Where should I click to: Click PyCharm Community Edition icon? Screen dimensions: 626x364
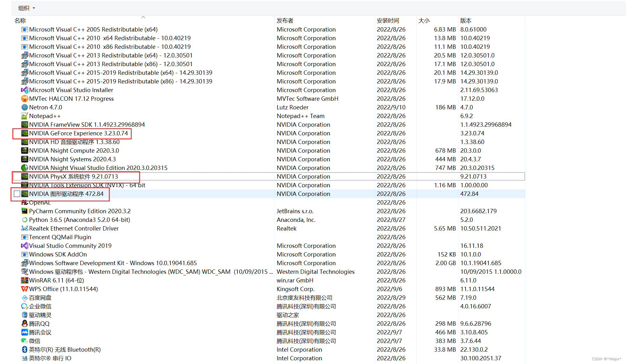(24, 211)
